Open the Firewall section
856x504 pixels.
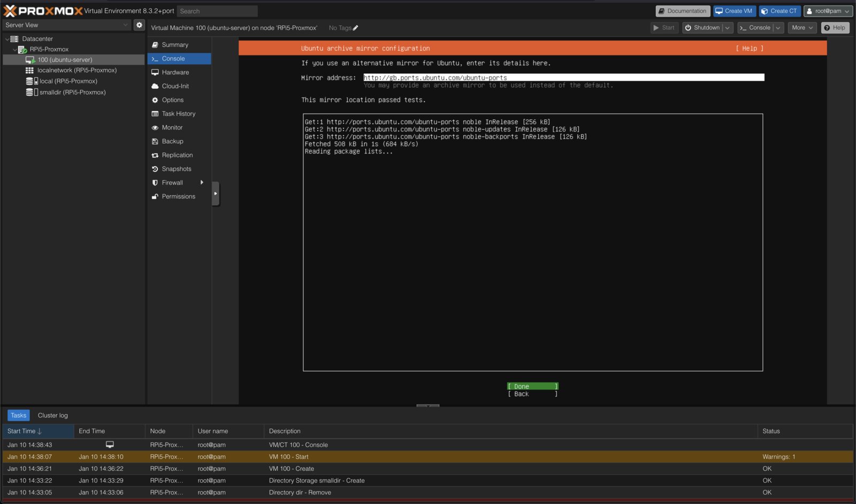pos(179,182)
